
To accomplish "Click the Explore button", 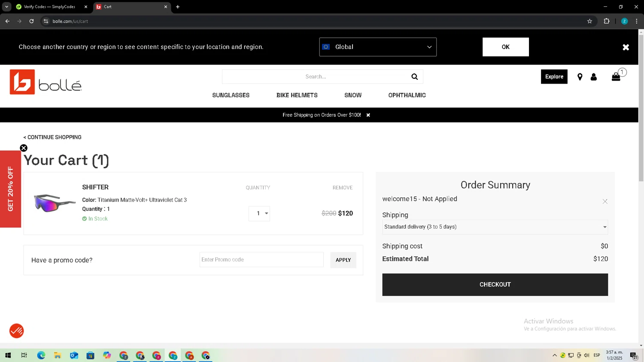I will (554, 77).
